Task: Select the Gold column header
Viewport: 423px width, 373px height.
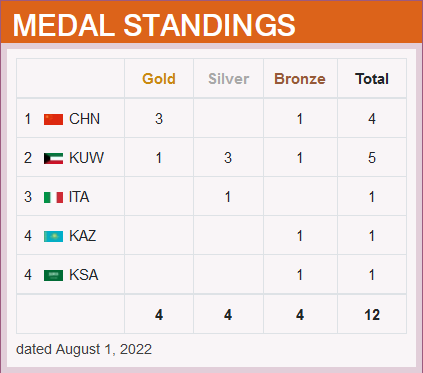Action: [x=159, y=79]
